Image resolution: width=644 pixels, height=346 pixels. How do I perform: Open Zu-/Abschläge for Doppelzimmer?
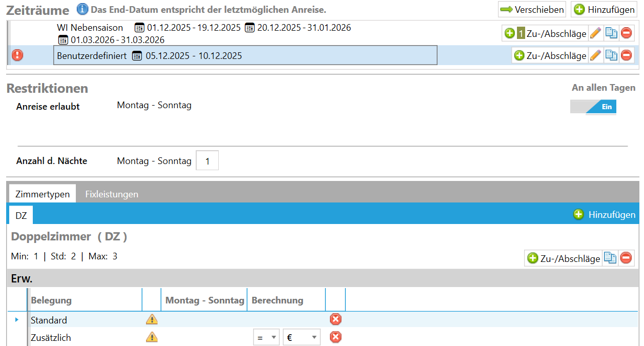[x=564, y=258]
